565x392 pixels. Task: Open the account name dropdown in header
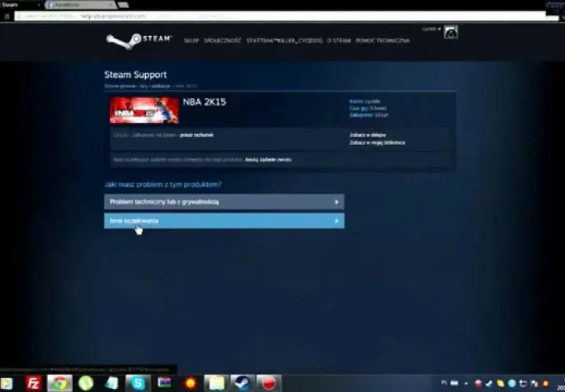click(x=432, y=29)
